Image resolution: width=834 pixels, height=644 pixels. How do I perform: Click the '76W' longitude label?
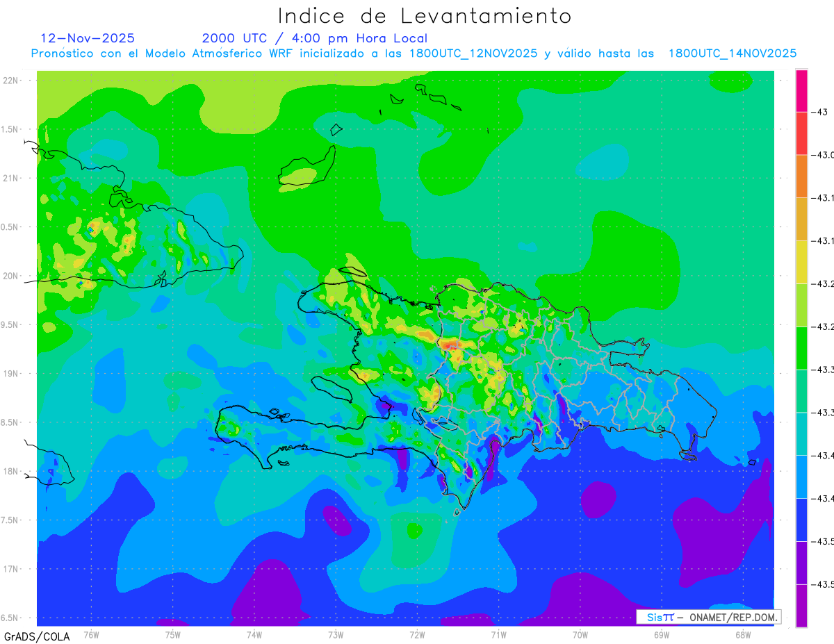(91, 635)
